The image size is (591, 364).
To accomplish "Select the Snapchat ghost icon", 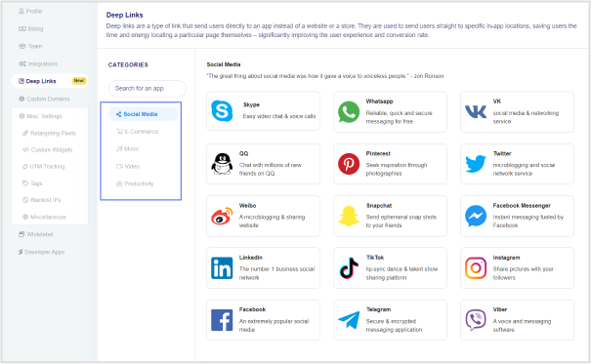I will (349, 216).
